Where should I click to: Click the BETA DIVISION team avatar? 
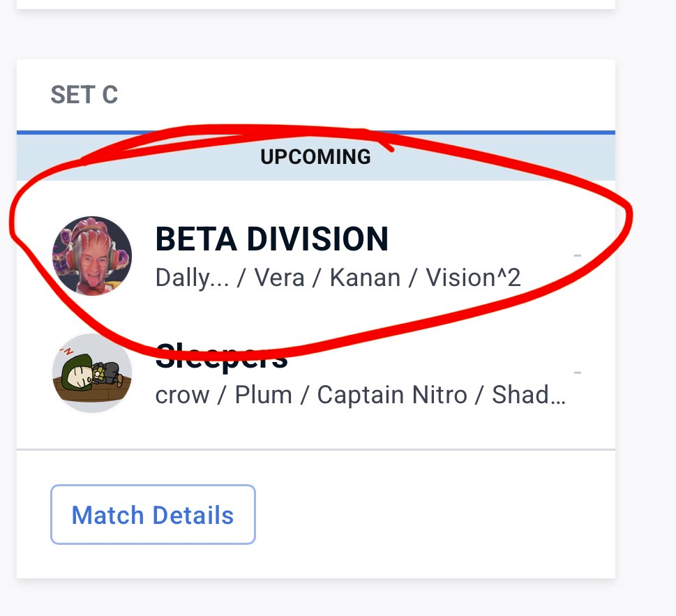click(92, 255)
